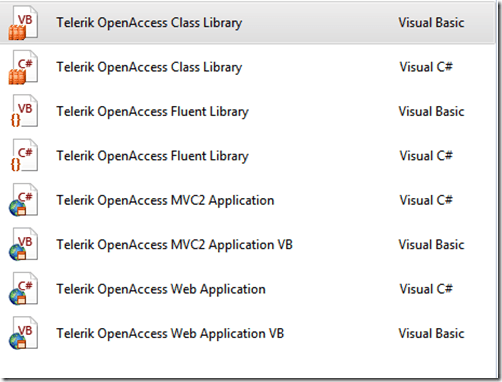The image size is (502, 382).
Task: Select Telerik OpenAccess Web Application name
Action: [x=161, y=289]
